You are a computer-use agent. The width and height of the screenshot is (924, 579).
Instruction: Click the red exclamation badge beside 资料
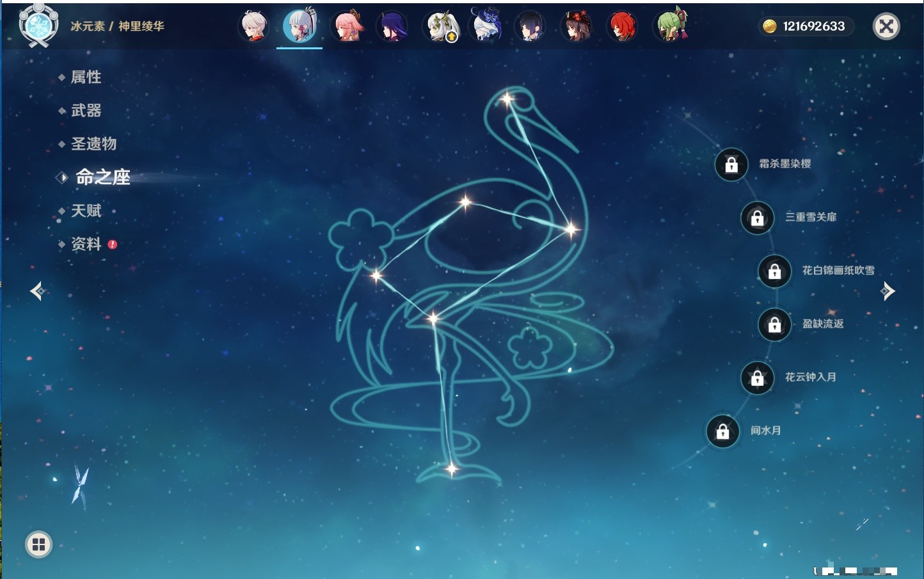tap(113, 244)
